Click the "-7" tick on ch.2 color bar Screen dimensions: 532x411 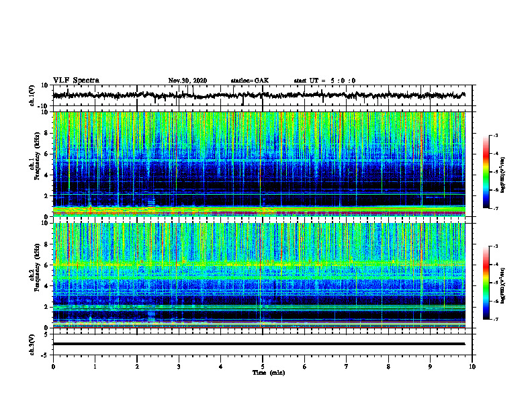coord(495,319)
